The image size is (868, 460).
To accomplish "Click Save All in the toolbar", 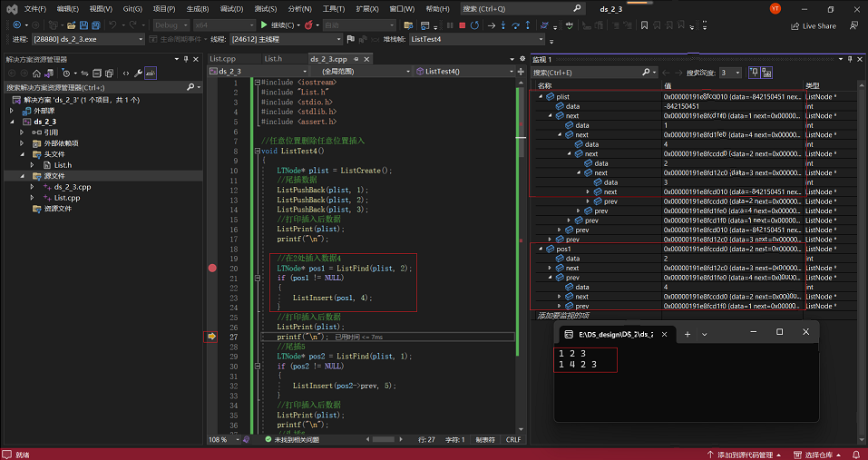I will click(x=96, y=25).
